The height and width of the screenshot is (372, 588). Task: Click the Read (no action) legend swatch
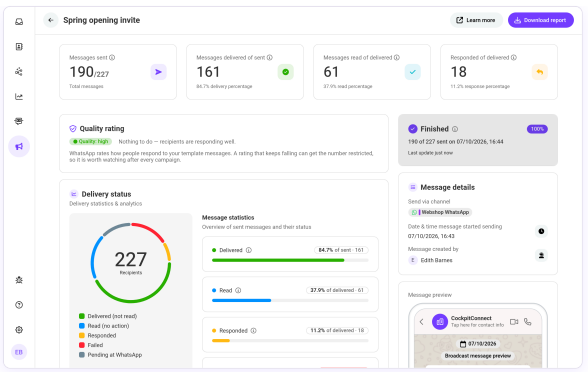(82, 326)
